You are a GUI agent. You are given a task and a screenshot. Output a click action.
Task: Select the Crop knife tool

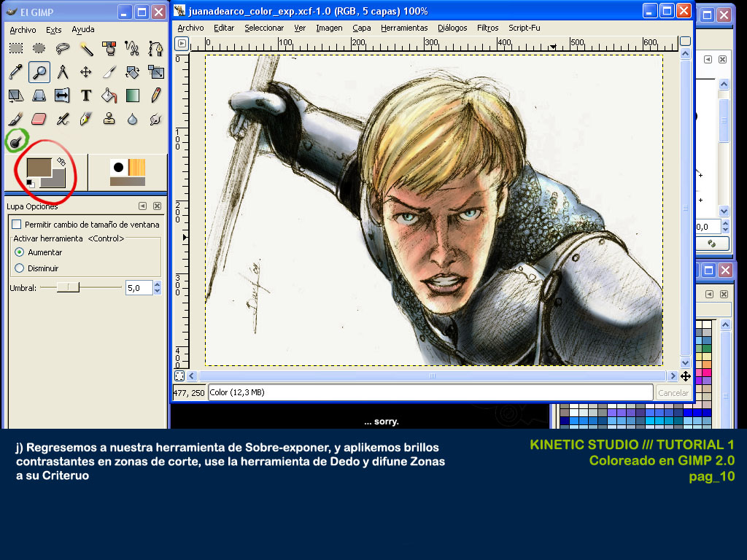tap(109, 72)
